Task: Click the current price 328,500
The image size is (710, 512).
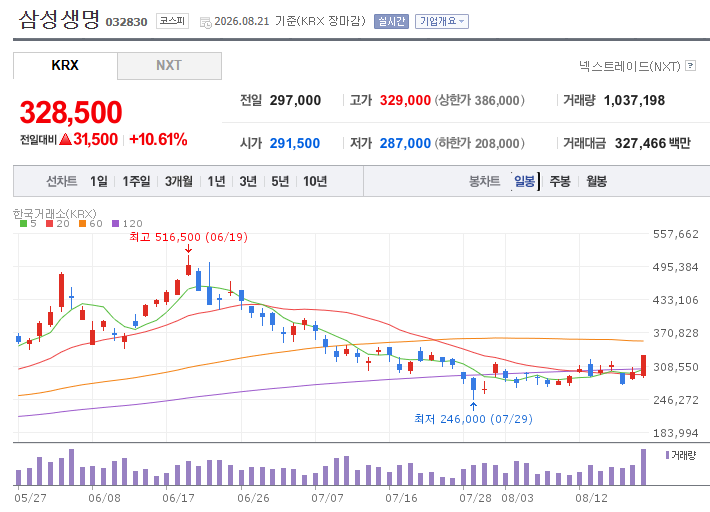Action: (71, 112)
